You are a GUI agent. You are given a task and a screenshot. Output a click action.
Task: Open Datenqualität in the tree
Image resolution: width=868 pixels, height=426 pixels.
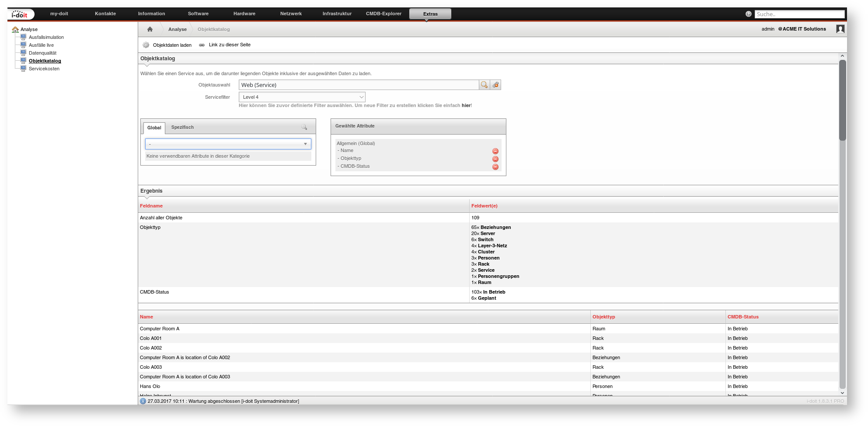(x=42, y=53)
